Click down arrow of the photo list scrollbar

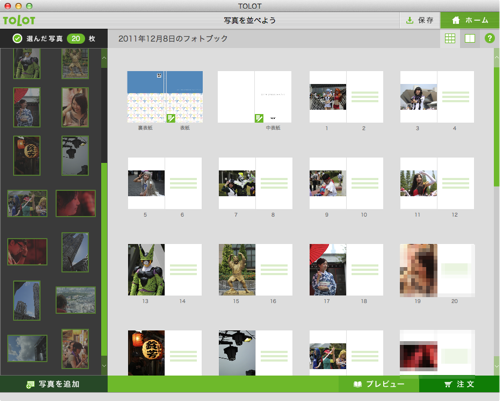(104, 366)
